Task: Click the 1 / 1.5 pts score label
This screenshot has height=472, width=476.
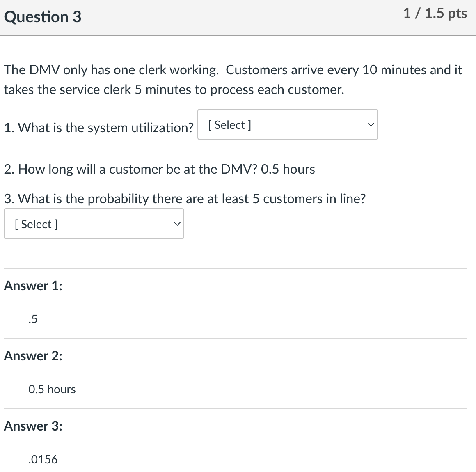Action: click(435, 13)
